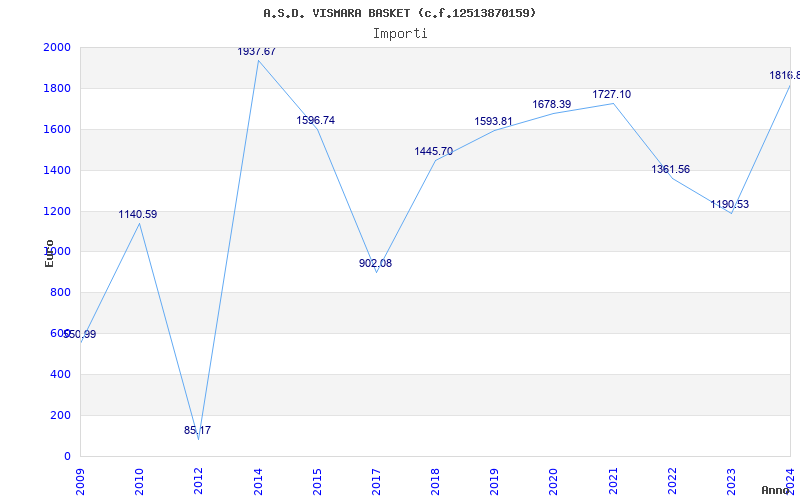
Task: Click the data label 902.08
Action: (376, 264)
